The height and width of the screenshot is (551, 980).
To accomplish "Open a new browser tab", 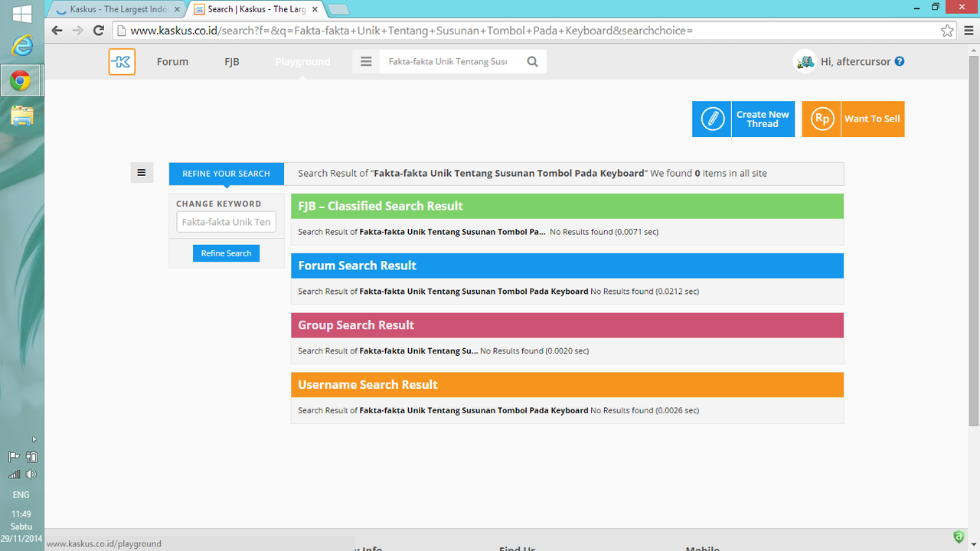I will [x=338, y=10].
